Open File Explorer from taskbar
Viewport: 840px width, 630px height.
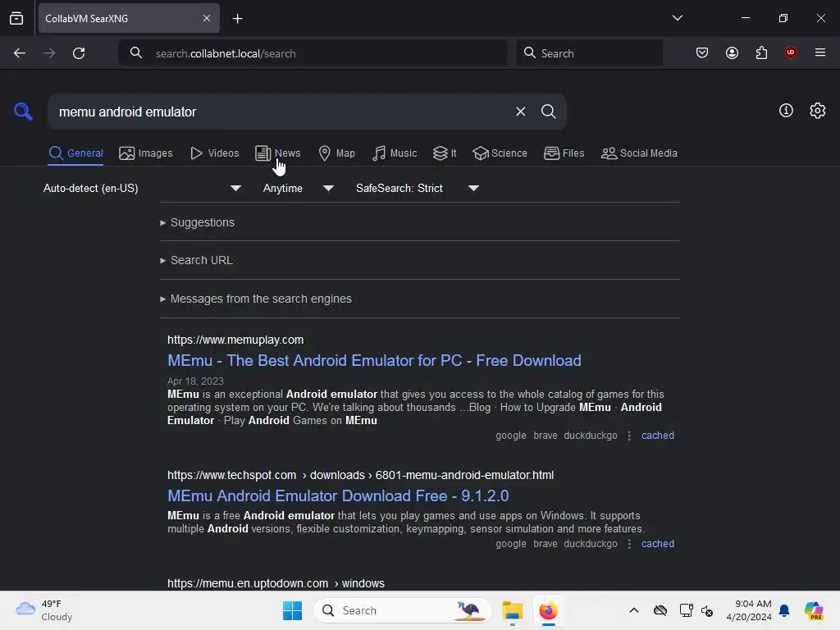[x=512, y=610]
